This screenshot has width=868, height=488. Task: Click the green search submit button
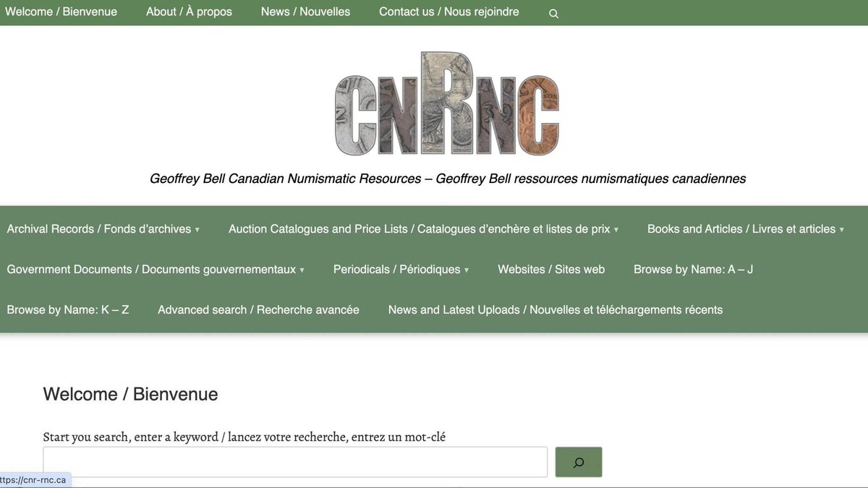click(x=578, y=463)
